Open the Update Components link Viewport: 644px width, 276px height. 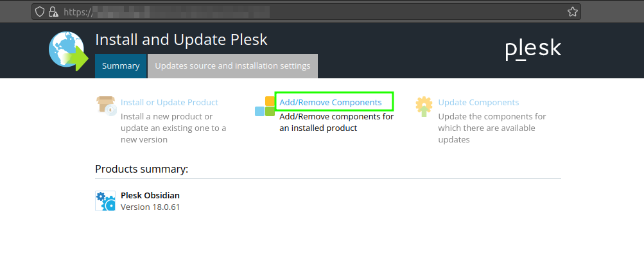478,102
